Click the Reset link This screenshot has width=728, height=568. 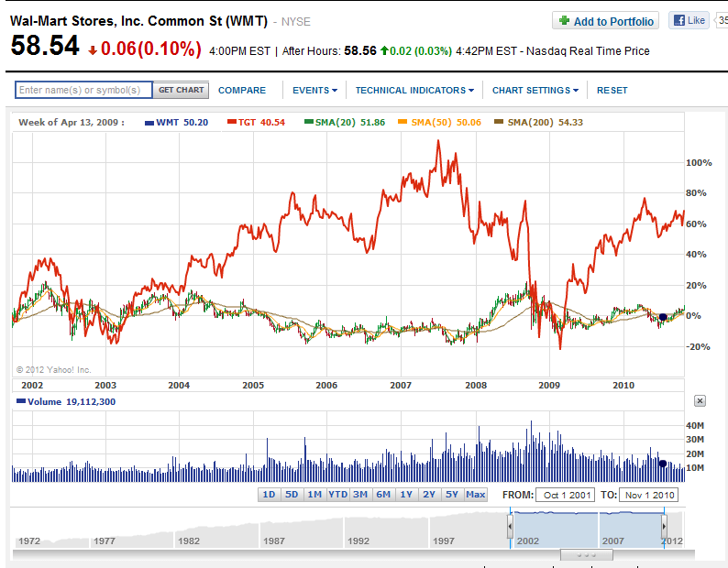(612, 91)
